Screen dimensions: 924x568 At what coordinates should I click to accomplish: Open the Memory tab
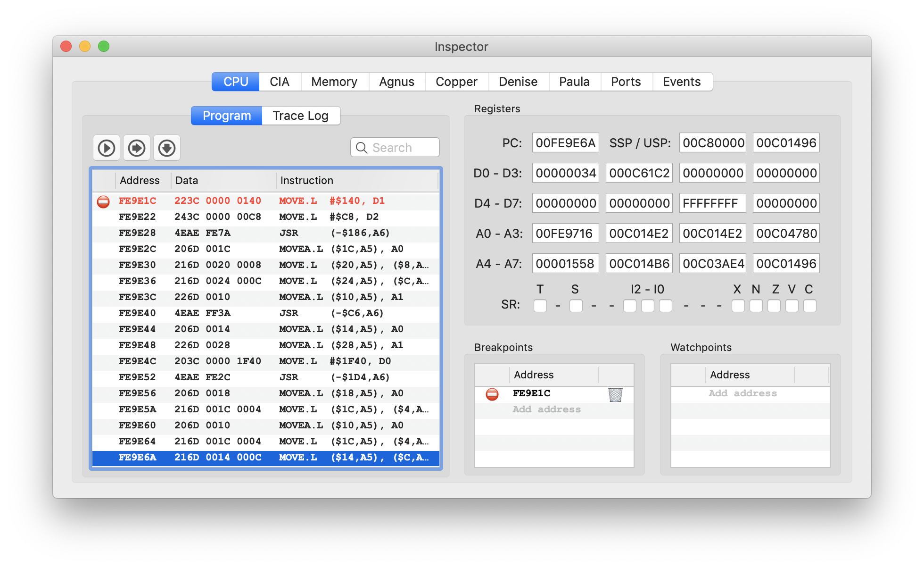click(334, 82)
